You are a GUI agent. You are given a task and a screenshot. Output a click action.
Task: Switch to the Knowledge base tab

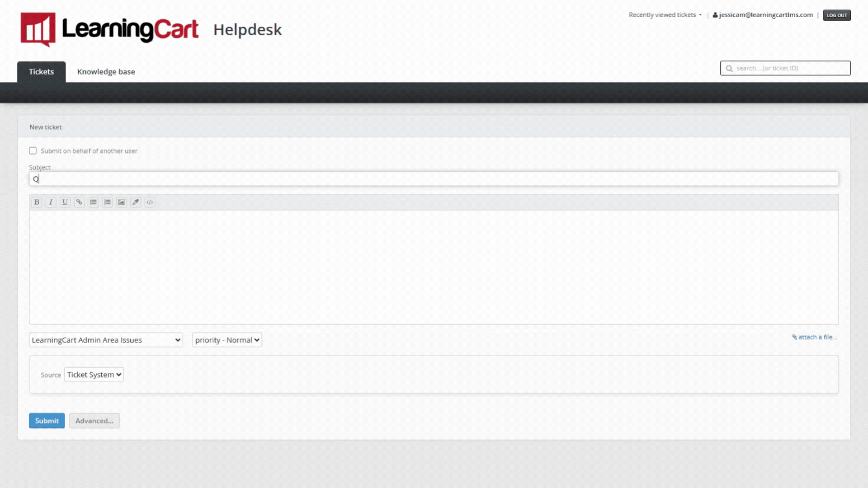[x=106, y=71]
